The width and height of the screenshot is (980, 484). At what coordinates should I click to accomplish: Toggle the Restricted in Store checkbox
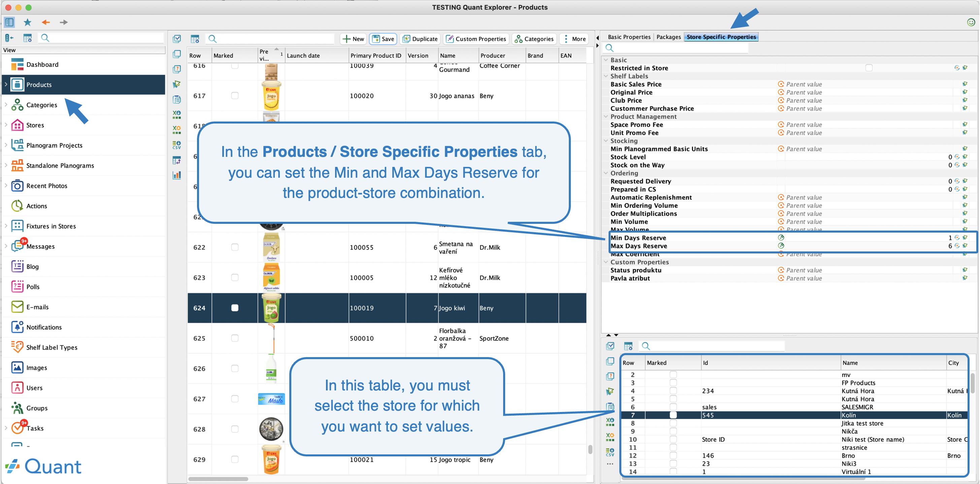click(869, 68)
